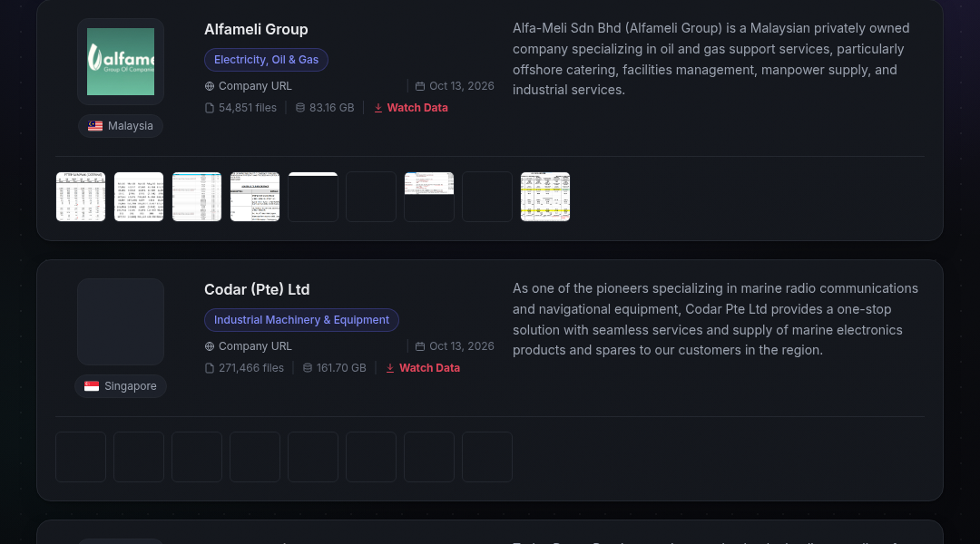980x544 pixels.
Task: Click the blank Codar (Pte) Ltd logo placeholder
Action: pyautogui.click(x=121, y=322)
